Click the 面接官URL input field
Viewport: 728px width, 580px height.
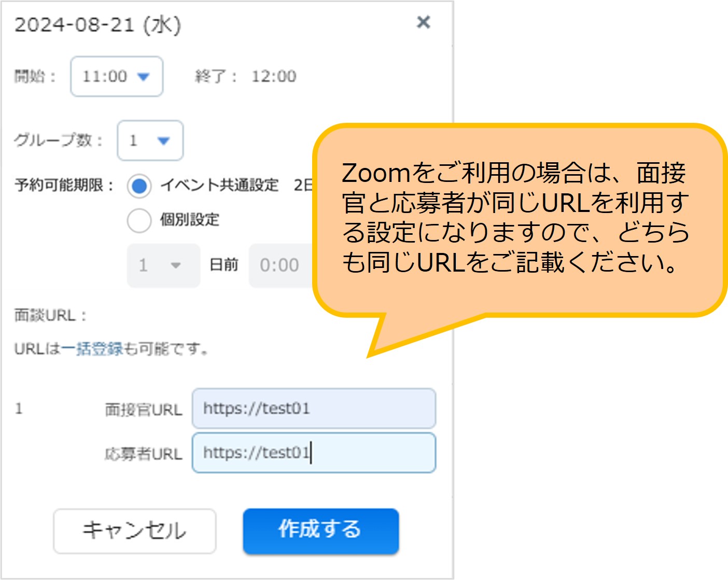(313, 409)
